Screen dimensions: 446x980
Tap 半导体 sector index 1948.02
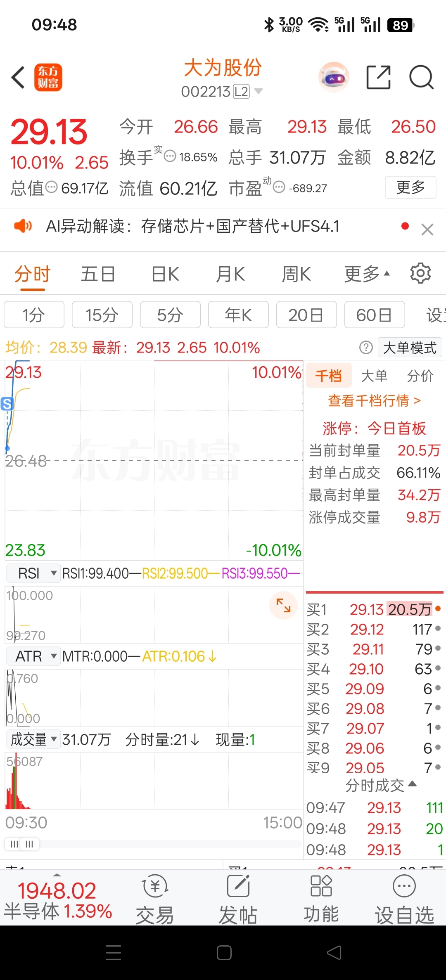pyautogui.click(x=58, y=900)
